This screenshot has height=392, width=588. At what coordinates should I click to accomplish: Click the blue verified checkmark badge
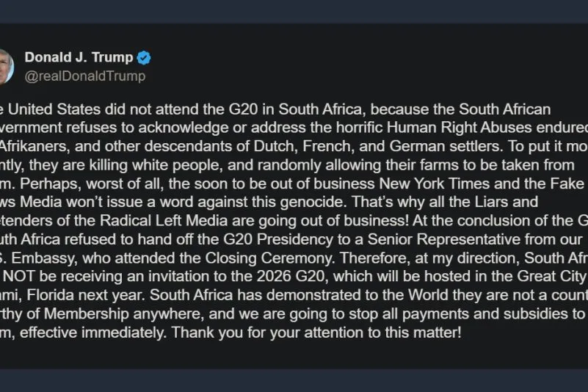click(x=144, y=58)
